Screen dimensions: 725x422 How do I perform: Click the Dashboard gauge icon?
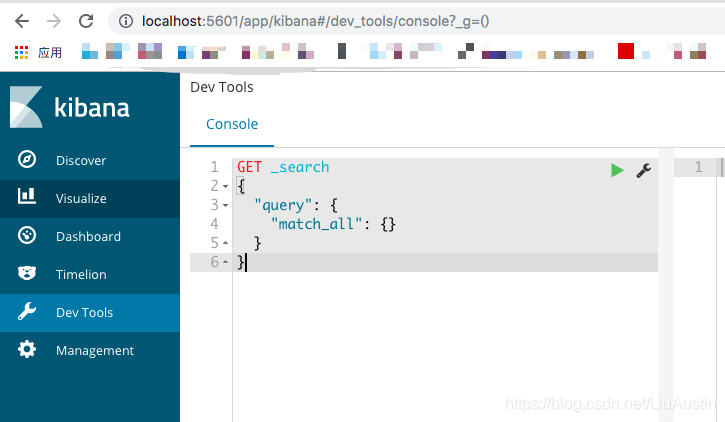[x=27, y=235]
